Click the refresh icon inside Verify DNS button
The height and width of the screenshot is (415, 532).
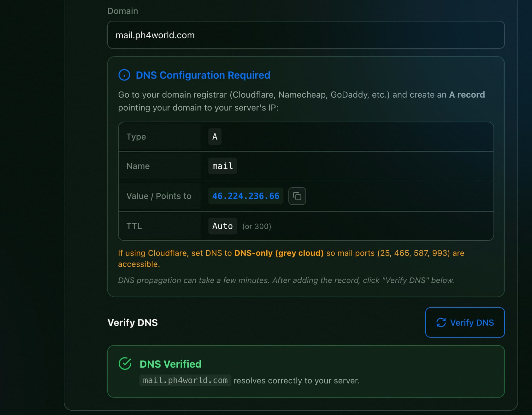coord(441,322)
